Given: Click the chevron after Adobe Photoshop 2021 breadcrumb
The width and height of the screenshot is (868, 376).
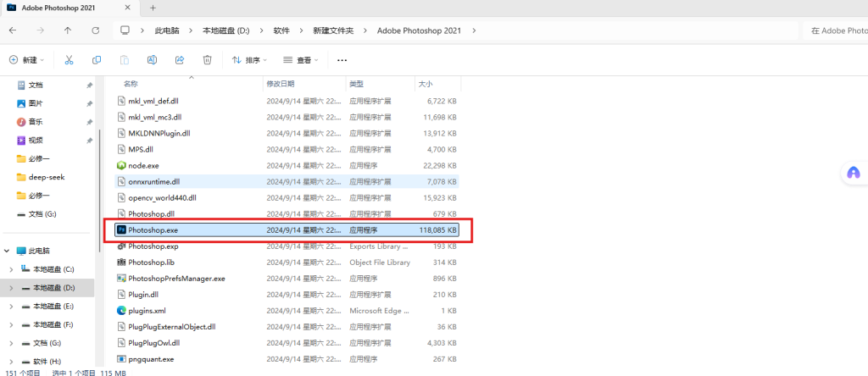Looking at the screenshot, I should click(x=474, y=30).
